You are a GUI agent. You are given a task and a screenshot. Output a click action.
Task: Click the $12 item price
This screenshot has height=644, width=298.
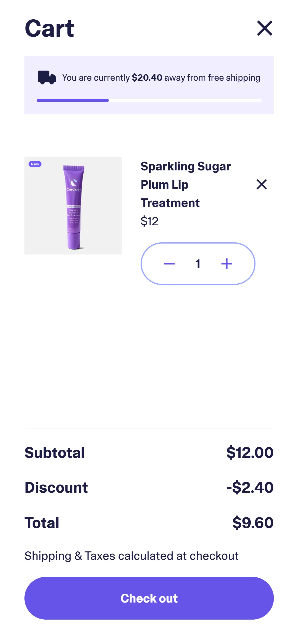pos(150,221)
